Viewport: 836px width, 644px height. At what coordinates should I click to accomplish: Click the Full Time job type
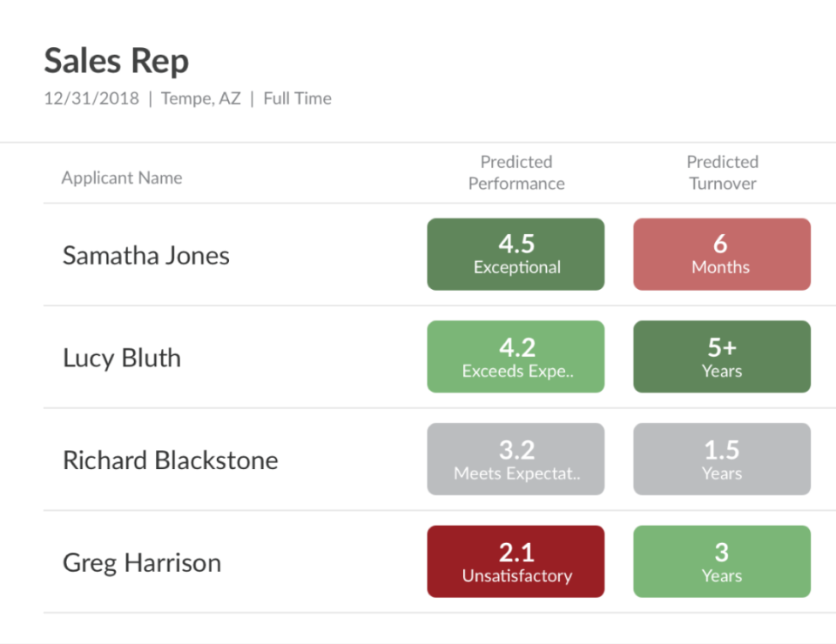click(297, 98)
